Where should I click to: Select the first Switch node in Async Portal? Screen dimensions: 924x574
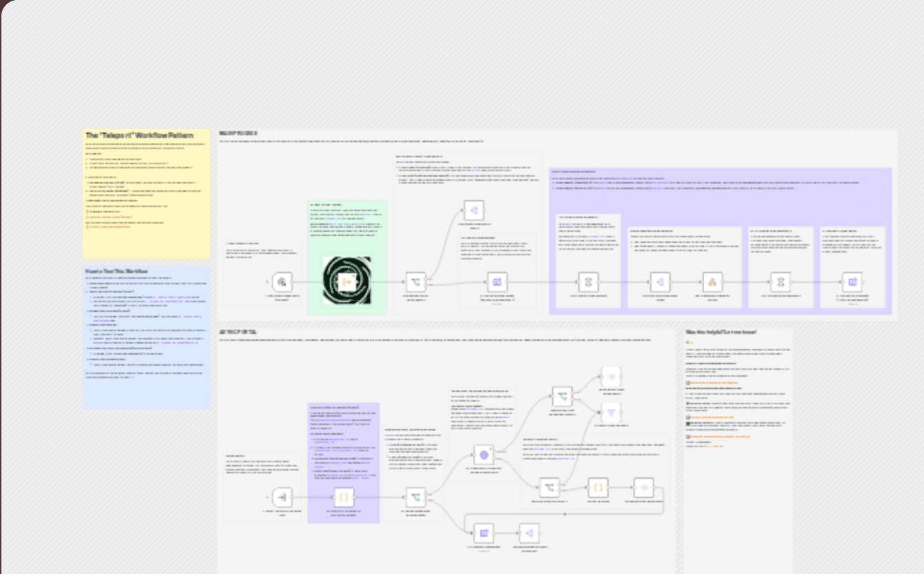pyautogui.click(x=415, y=497)
